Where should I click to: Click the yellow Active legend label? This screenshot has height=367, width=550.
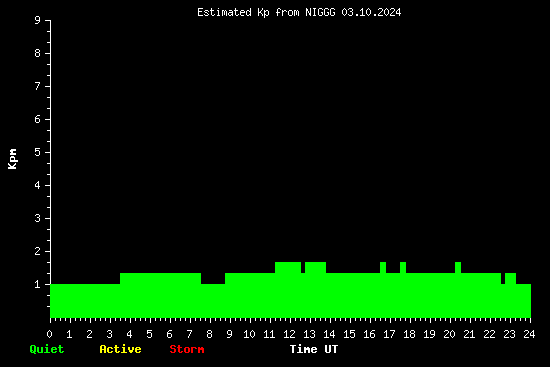[120, 349]
